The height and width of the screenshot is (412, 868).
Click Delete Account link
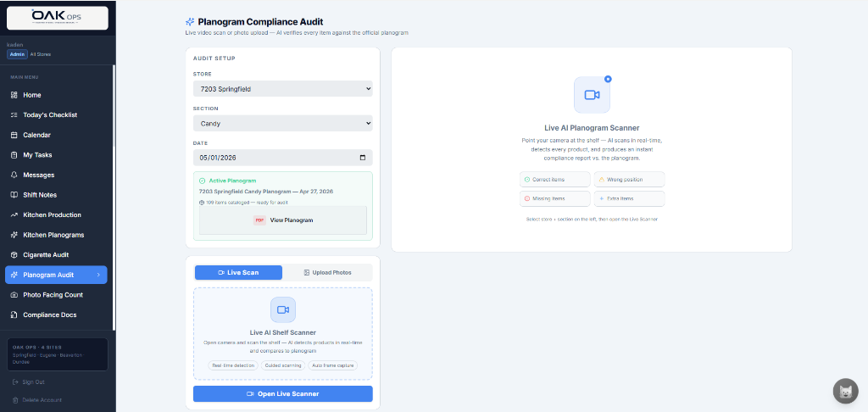pos(42,400)
